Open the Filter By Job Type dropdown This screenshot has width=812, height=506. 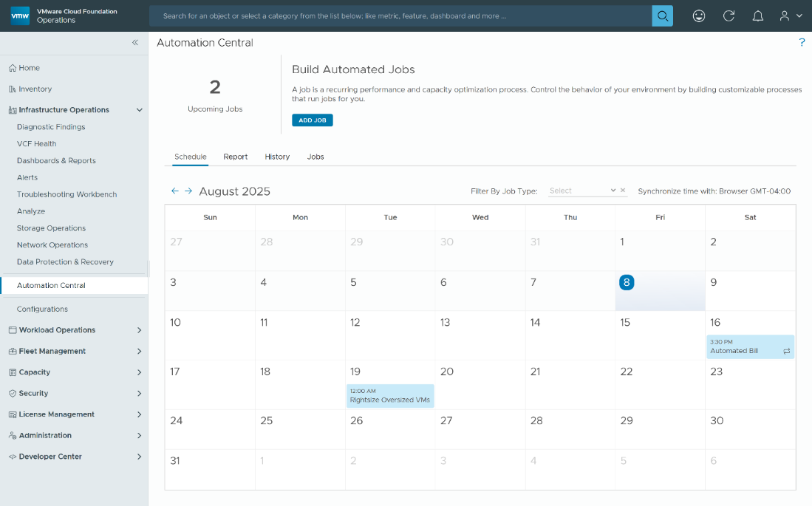[x=582, y=191]
